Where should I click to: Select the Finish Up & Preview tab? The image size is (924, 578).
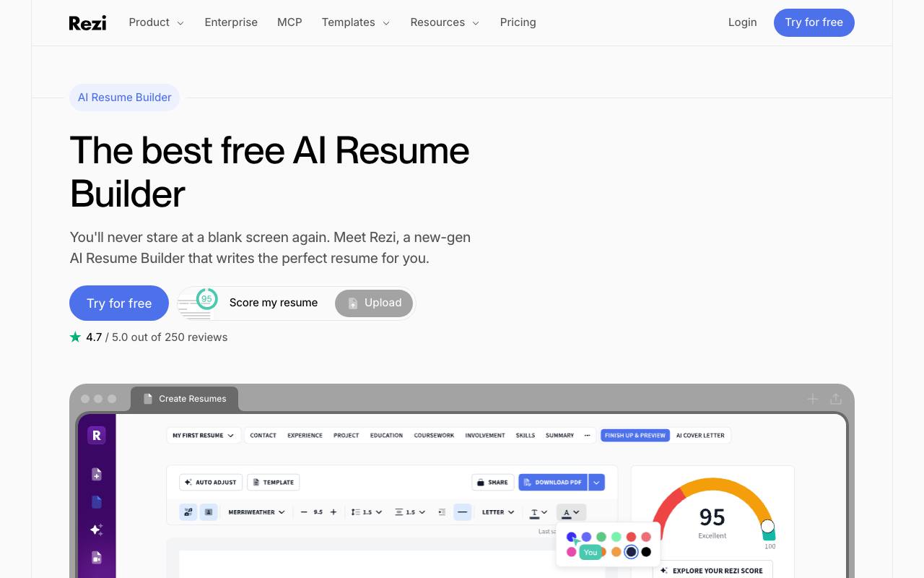point(635,436)
